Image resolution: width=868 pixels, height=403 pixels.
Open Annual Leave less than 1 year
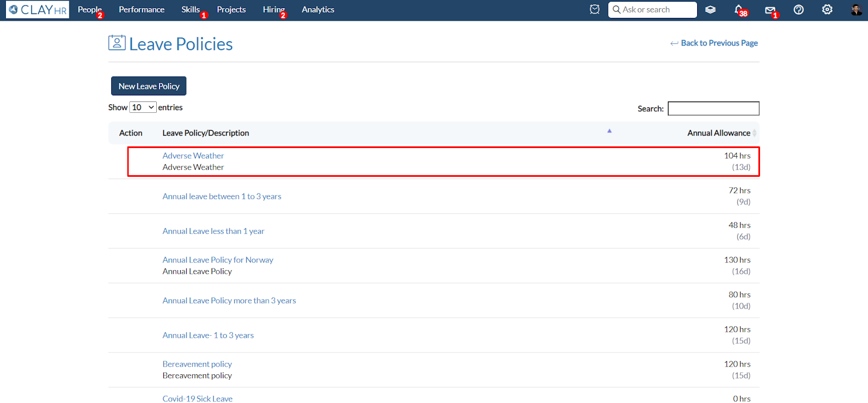tap(213, 231)
